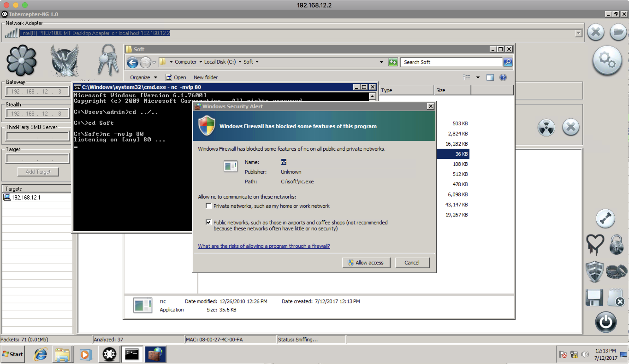This screenshot has width=629, height=364.
Task: Click the floppy disk save icon
Action: coord(594,298)
